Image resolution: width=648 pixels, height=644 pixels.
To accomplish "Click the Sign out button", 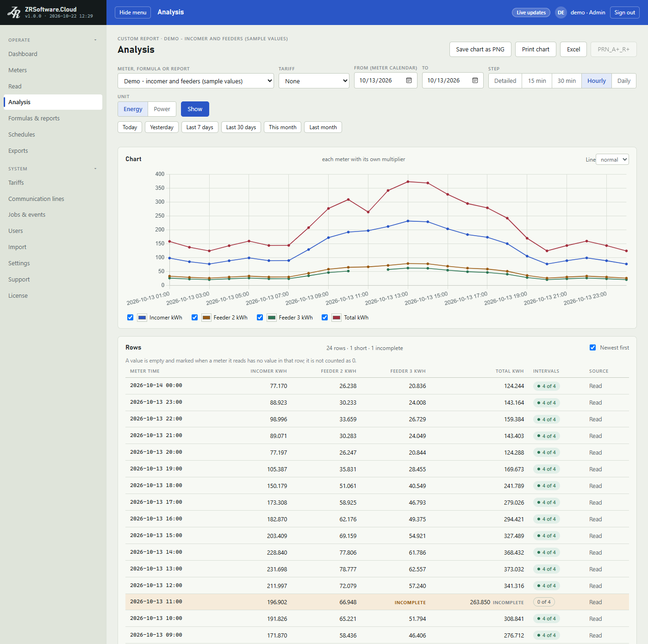I will (624, 13).
